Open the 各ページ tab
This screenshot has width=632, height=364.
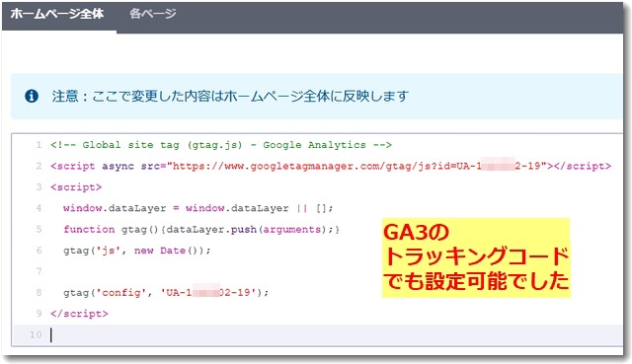[153, 14]
